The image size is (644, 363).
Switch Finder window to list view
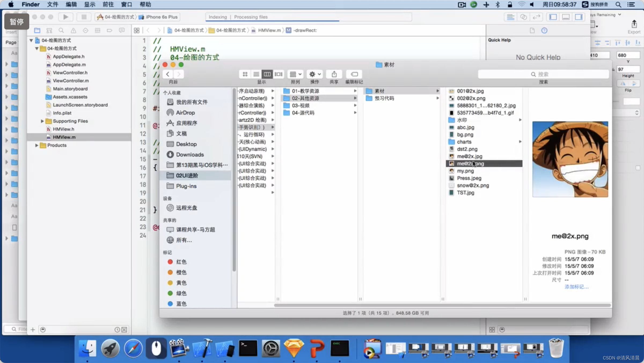pyautogui.click(x=256, y=74)
